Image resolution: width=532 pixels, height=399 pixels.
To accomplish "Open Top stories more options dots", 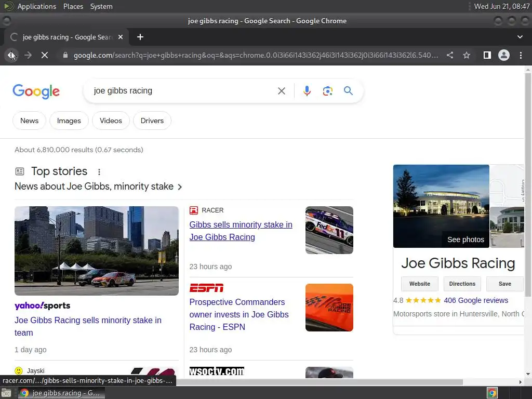I will (99, 171).
